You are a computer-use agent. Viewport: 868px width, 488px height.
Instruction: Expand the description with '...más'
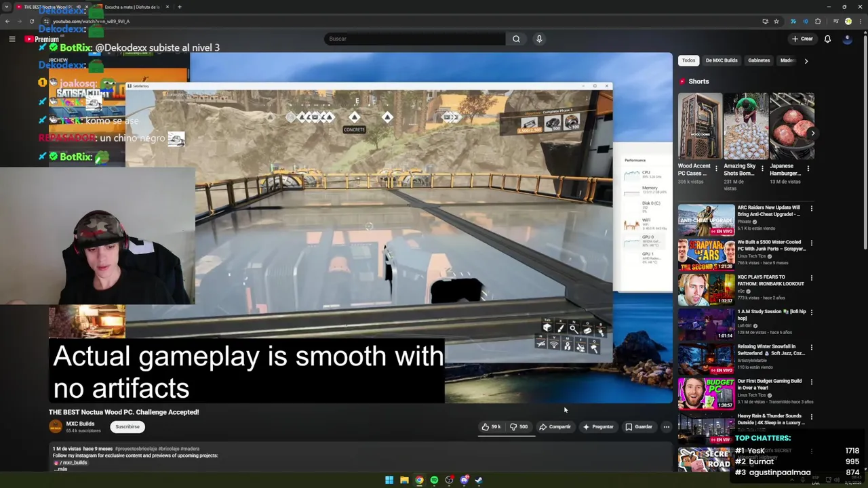[x=60, y=469]
